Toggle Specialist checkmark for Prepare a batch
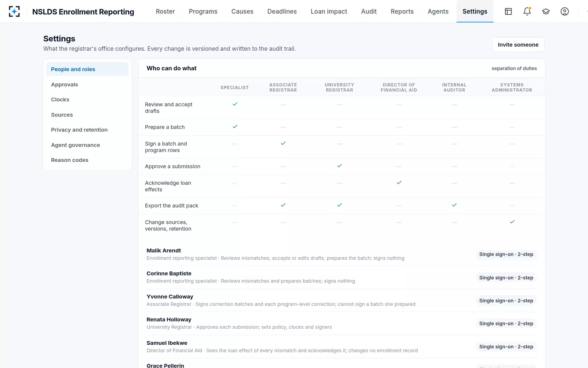Screen dimensions: 588x368 click(235, 127)
